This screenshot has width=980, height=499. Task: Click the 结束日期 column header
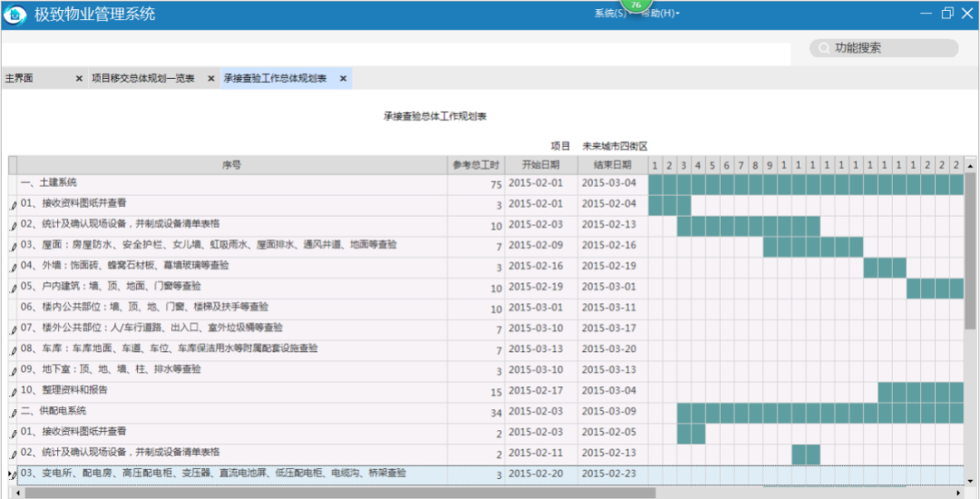tap(613, 165)
